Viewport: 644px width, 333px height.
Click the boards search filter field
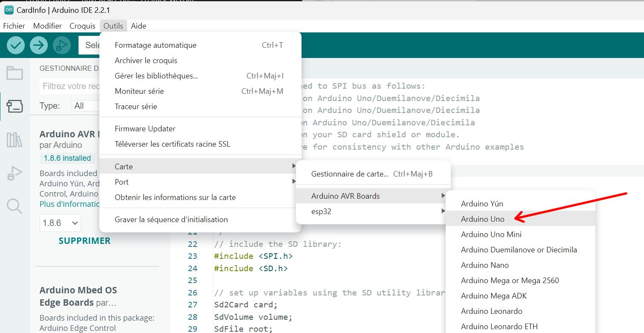(x=70, y=86)
